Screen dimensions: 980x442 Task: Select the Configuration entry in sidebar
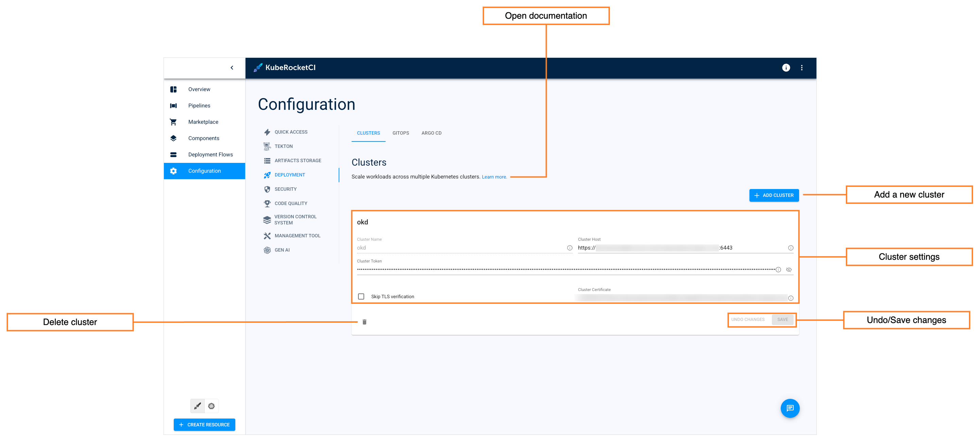pyautogui.click(x=204, y=171)
